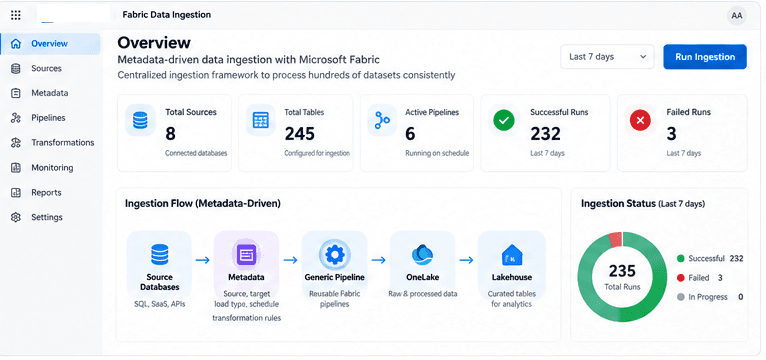The width and height of the screenshot is (766, 360).
Task: Click the OneLake label
Action: tap(422, 277)
